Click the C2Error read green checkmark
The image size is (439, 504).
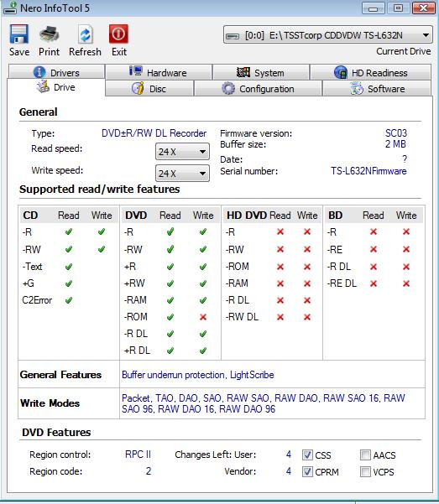point(69,300)
